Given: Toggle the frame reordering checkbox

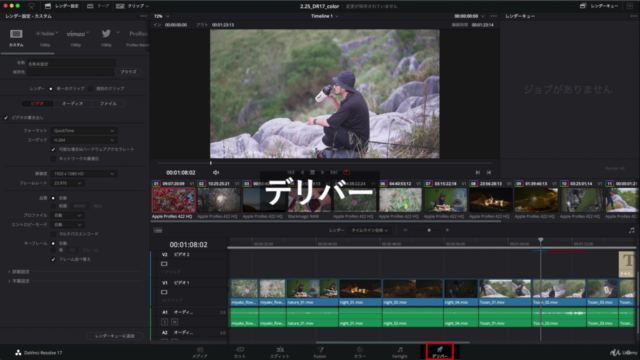Looking at the screenshot, I should click(53, 259).
